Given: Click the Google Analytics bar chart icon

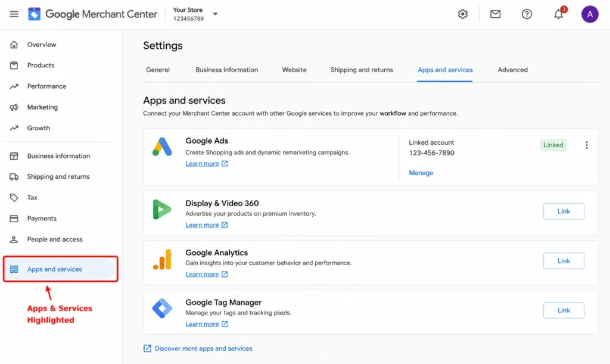Looking at the screenshot, I should 162,259.
